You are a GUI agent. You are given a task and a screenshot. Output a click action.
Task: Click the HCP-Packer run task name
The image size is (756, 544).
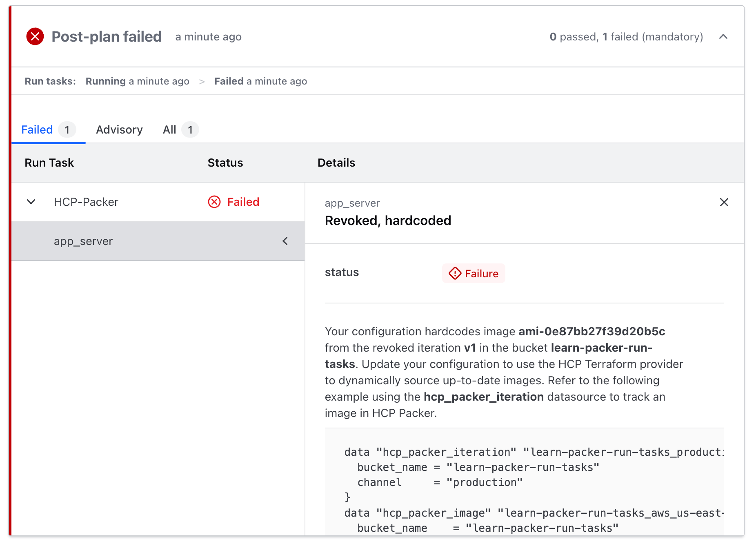coord(86,202)
